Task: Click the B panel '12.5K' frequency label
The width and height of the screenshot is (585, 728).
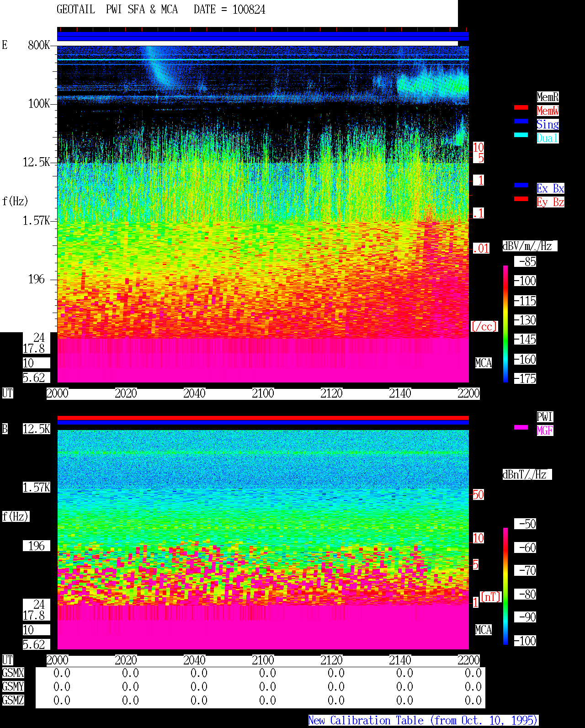Action: click(x=37, y=429)
